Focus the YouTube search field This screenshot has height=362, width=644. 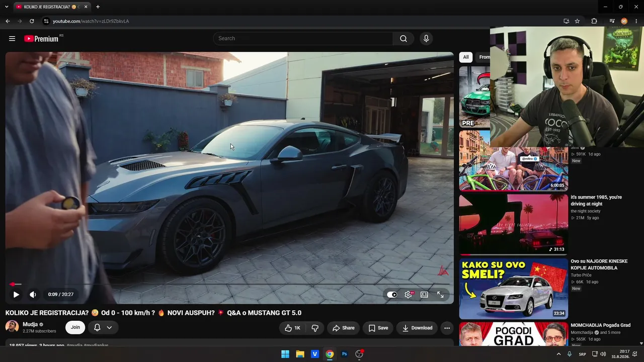303,39
